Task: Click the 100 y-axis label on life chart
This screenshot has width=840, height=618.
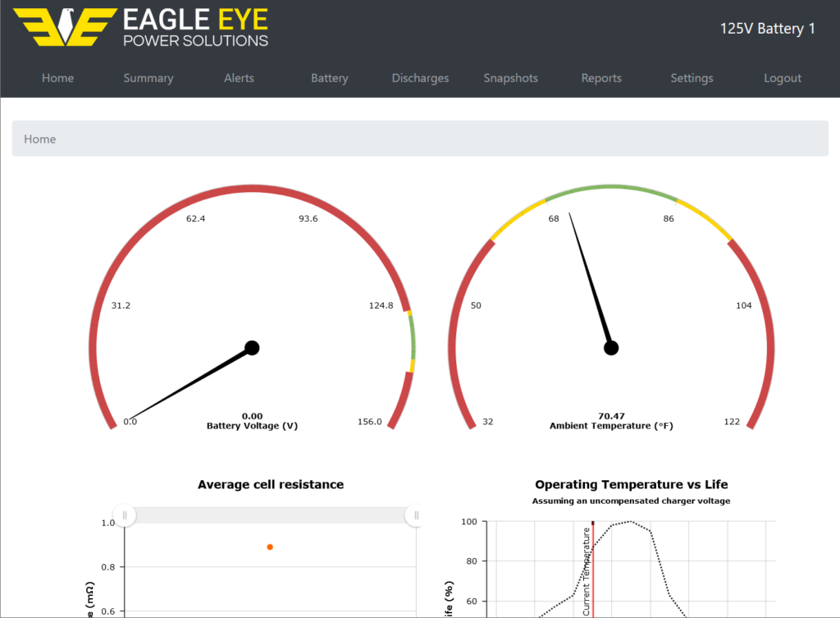Action: (x=468, y=521)
